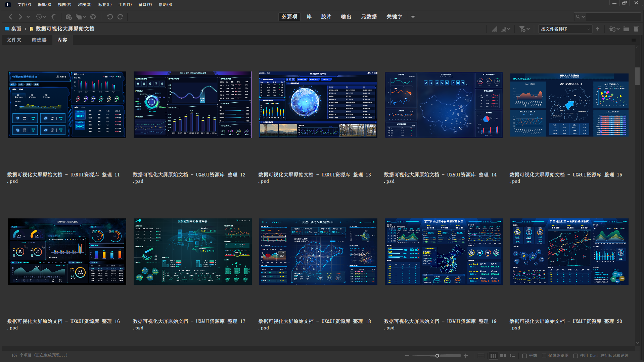The width and height of the screenshot is (644, 362).
Task: Click the filter by rating funnel icon
Action: coord(522,29)
